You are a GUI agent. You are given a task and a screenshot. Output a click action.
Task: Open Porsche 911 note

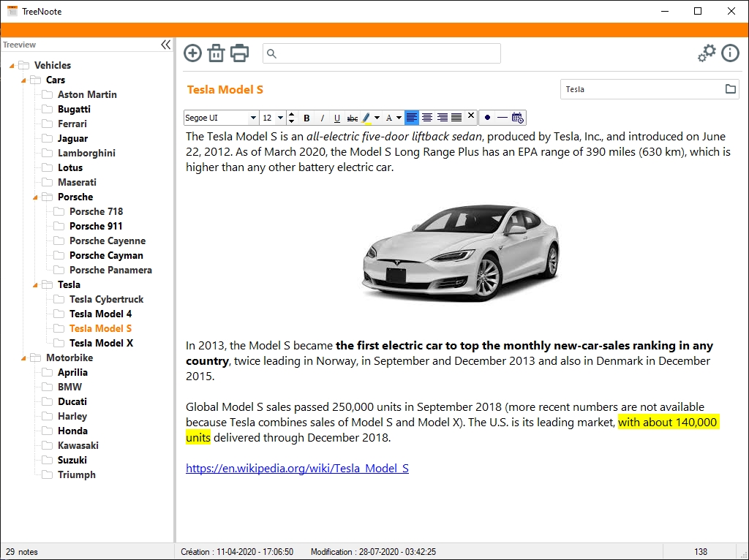coord(96,227)
